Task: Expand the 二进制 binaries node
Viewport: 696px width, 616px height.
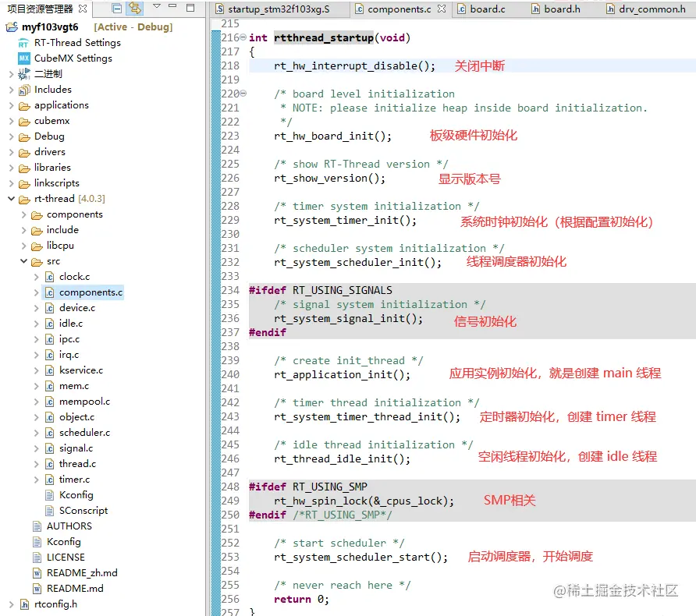Action: coord(12,74)
